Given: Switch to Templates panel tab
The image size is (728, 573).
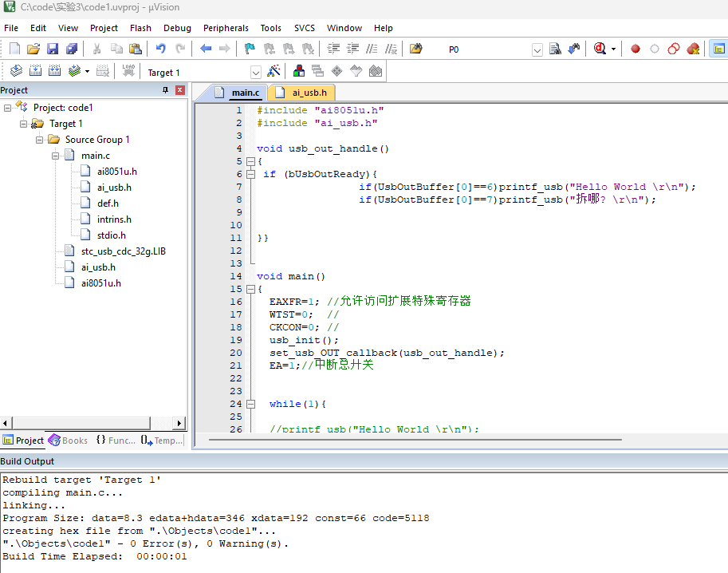Looking at the screenshot, I should [162, 440].
